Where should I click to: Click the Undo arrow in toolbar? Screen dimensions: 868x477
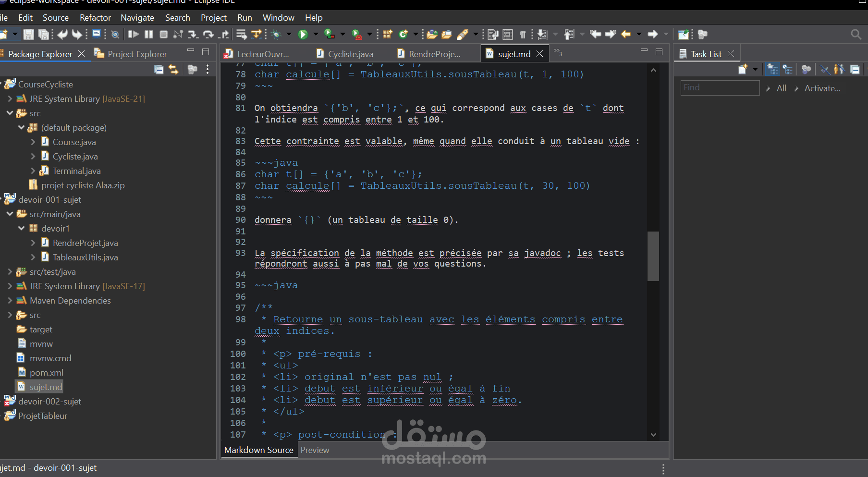coord(62,35)
